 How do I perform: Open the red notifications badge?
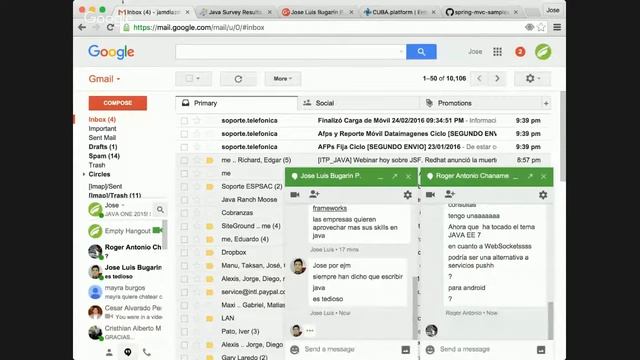click(x=520, y=52)
